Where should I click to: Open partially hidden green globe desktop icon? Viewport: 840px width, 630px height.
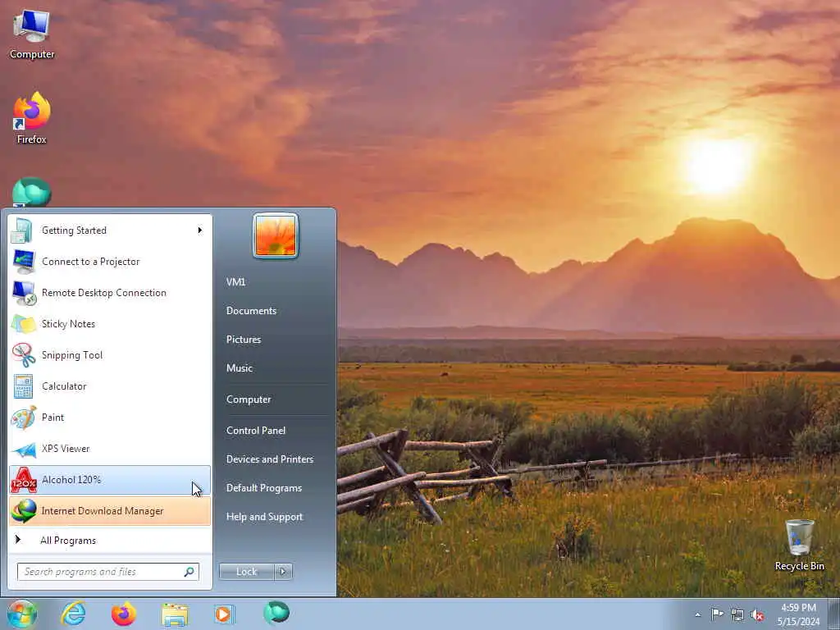pyautogui.click(x=32, y=192)
